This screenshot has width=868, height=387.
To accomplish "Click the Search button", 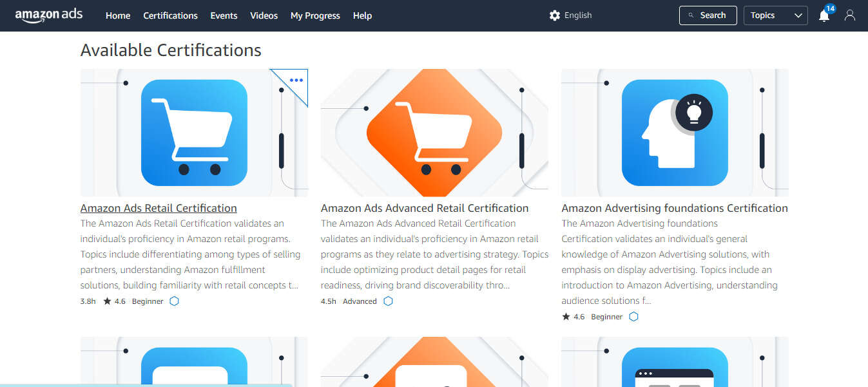I will 708,15.
